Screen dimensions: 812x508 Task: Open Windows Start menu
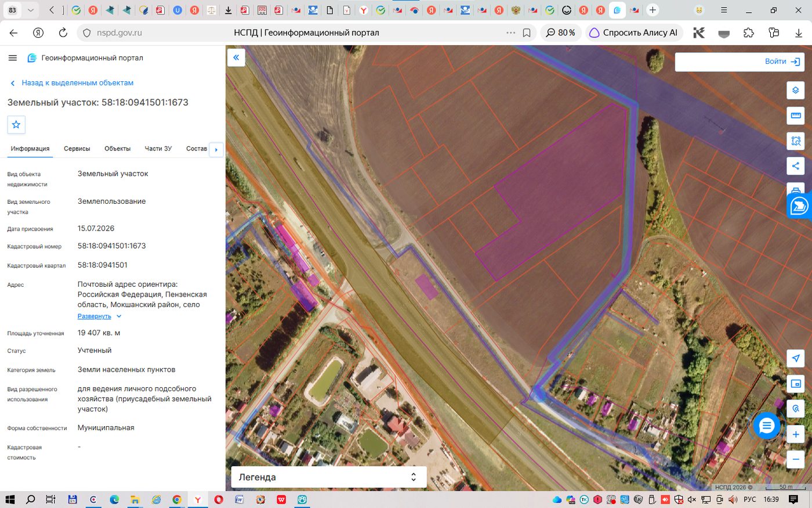tap(10, 499)
